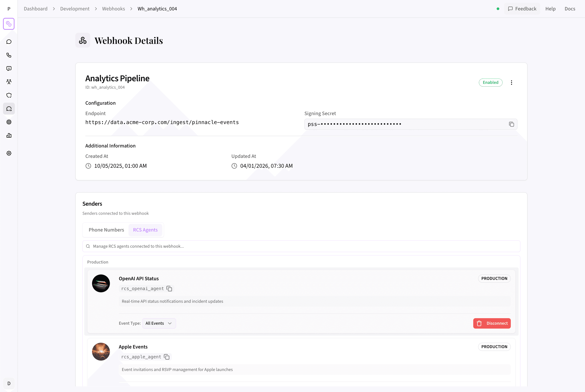Open the messaging chat icon in sidebar
585x392 pixels.
pyautogui.click(x=9, y=41)
